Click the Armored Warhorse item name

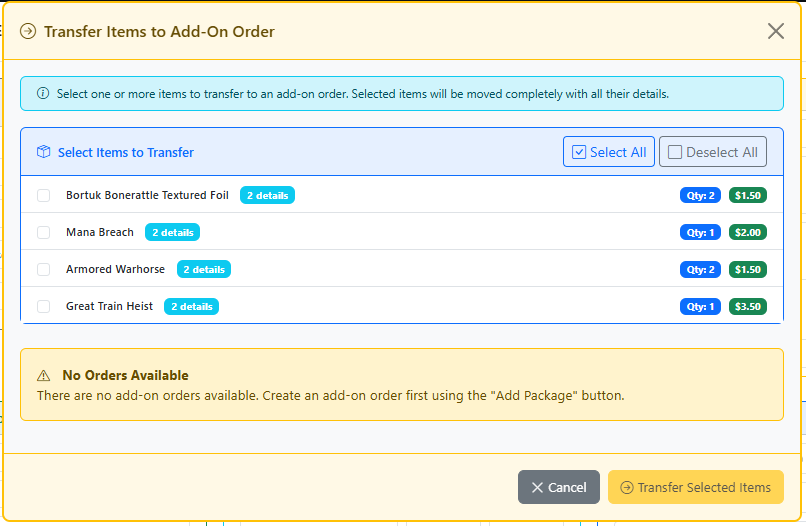click(x=116, y=269)
